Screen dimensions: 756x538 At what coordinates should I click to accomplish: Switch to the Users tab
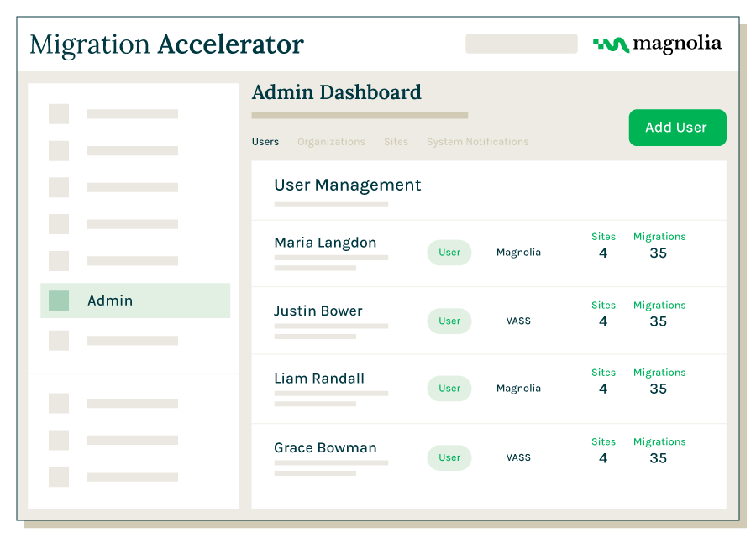click(x=265, y=142)
